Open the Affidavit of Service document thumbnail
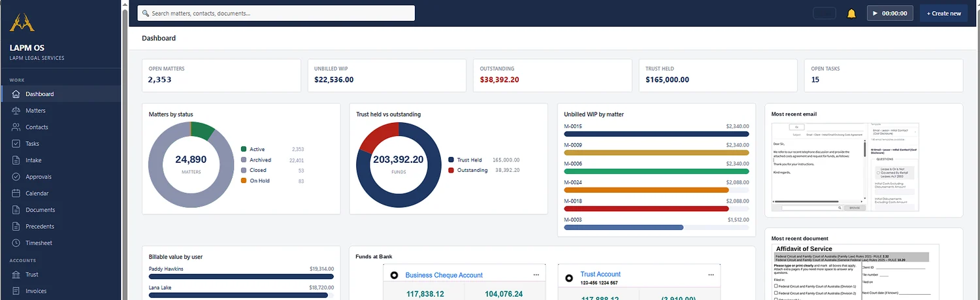This screenshot has height=300, width=980. click(855, 272)
